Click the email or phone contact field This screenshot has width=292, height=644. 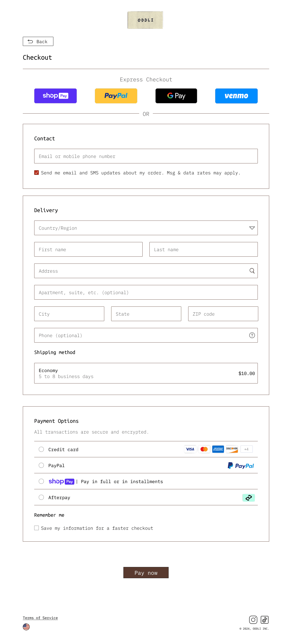[146, 156]
